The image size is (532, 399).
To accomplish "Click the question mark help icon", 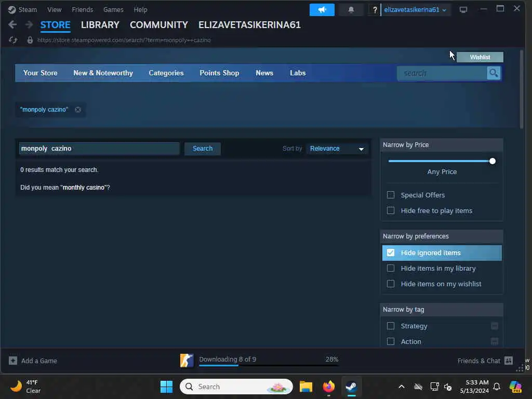I will point(375,10).
